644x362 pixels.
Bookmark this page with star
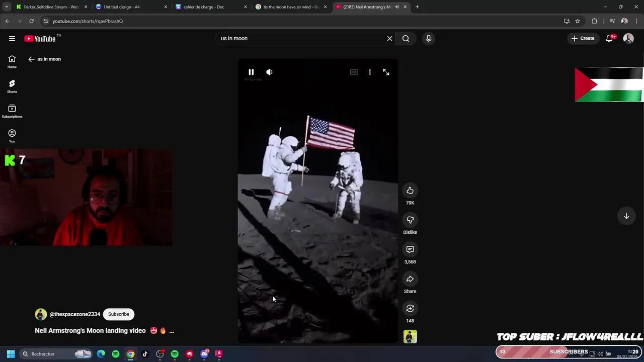578,21
